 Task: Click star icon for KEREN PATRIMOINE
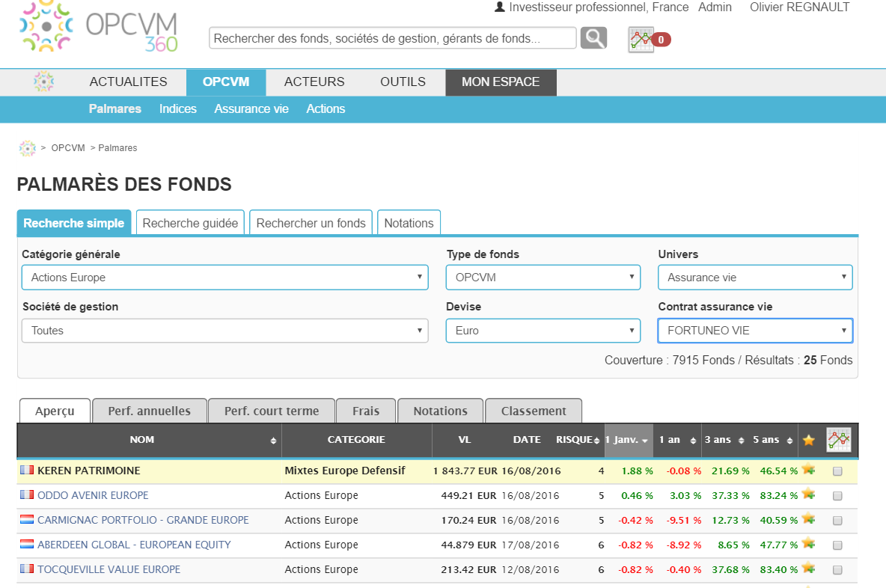[809, 469]
